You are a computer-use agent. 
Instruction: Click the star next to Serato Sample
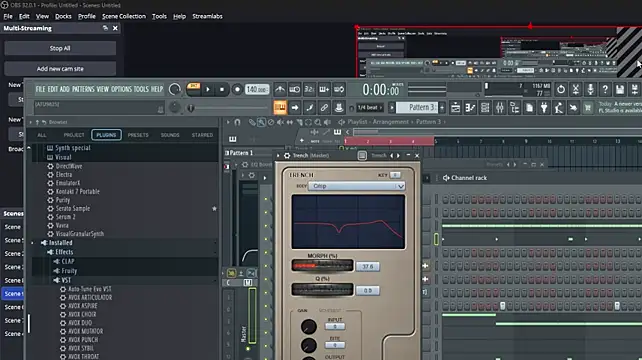point(214,208)
